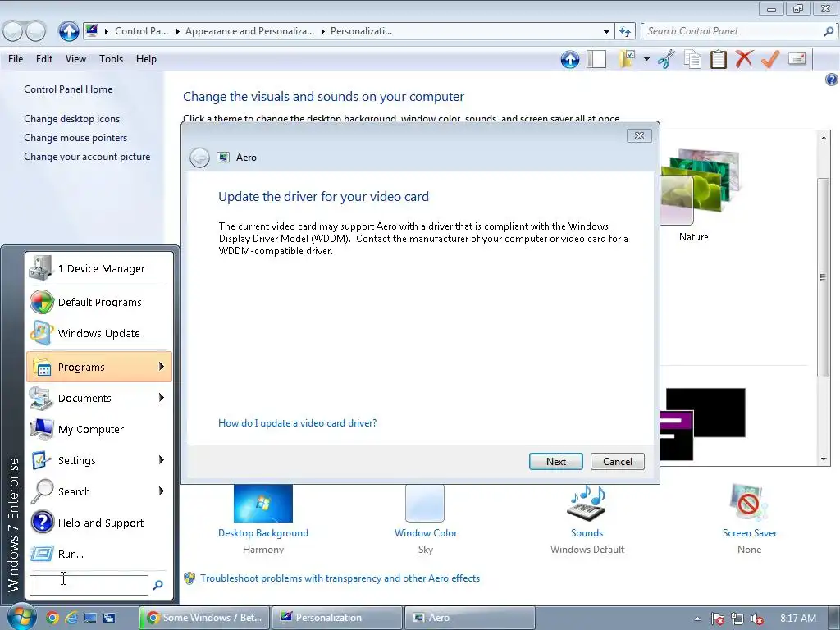This screenshot has width=840, height=630.
Task: Open Change mouse pointers link
Action: point(75,138)
